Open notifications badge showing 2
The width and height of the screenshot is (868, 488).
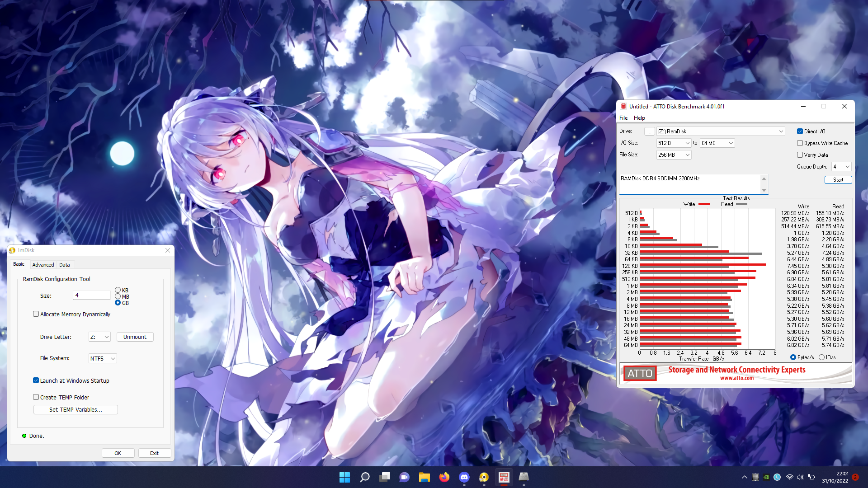[x=855, y=477]
